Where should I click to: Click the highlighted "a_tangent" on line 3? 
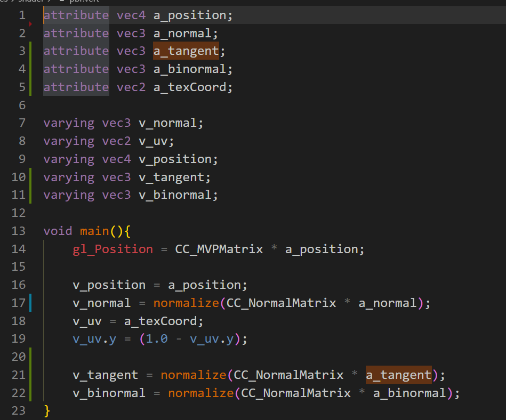pos(186,51)
